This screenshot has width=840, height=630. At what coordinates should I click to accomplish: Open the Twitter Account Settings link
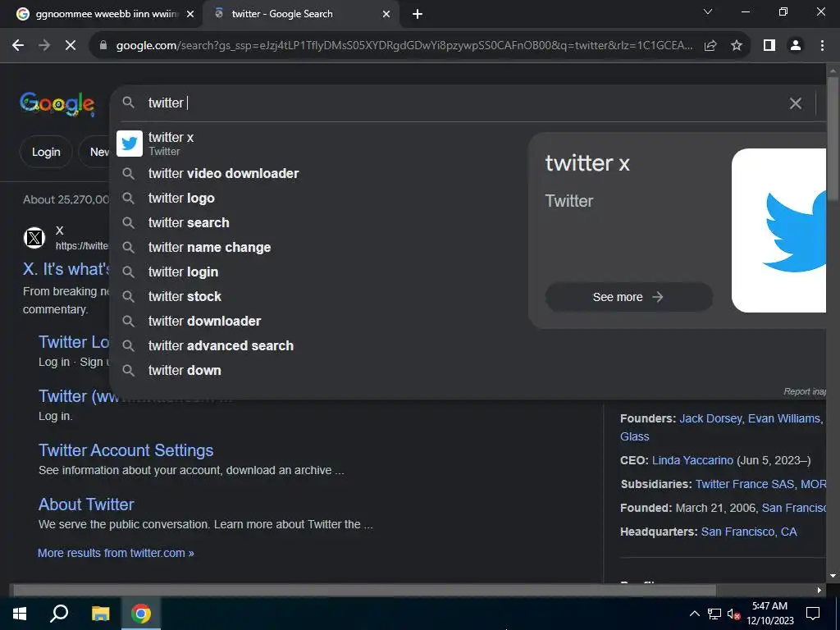point(126,450)
